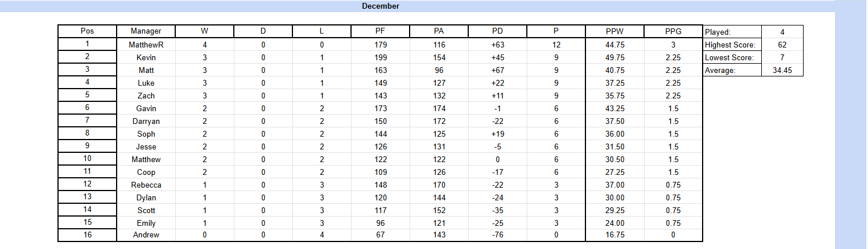This screenshot has width=868, height=249.
Task: Select Soph's PD value +19
Action: coord(497,134)
